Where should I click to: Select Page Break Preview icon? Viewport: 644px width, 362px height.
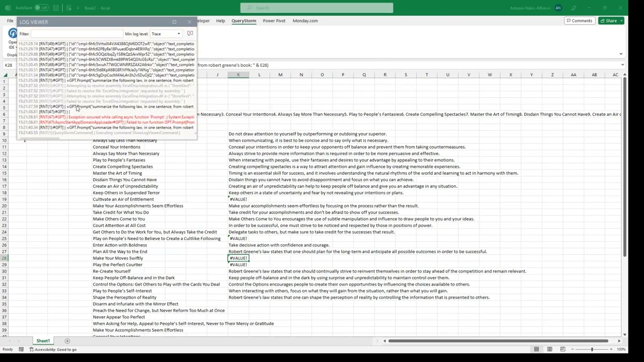tap(563, 349)
